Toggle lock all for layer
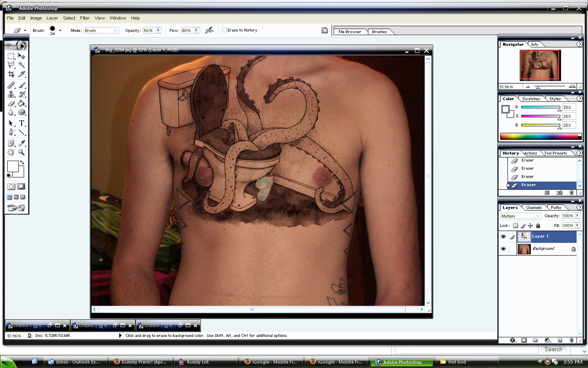Viewport: 588px width, 368px height. click(x=538, y=226)
